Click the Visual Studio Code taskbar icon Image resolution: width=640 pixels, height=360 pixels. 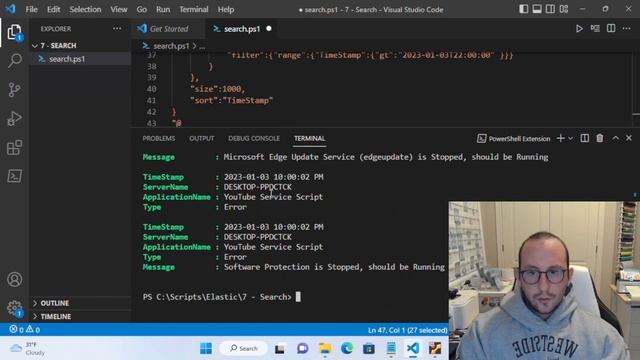tap(413, 348)
